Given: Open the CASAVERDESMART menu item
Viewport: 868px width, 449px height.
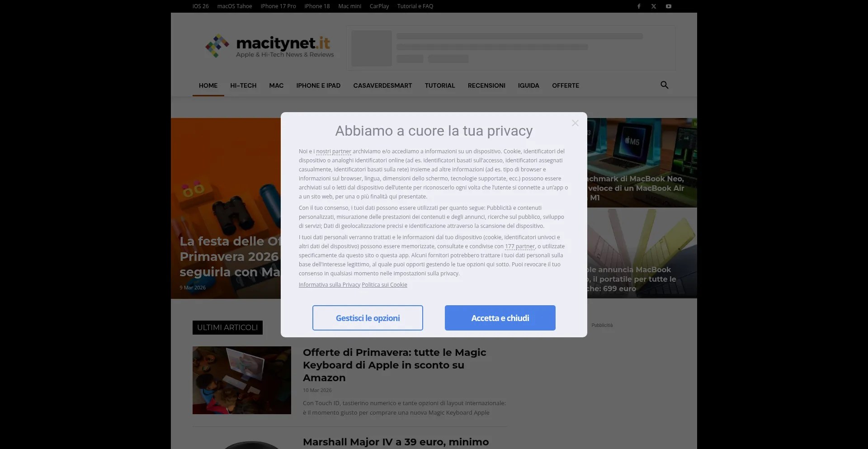Looking at the screenshot, I should [382, 85].
